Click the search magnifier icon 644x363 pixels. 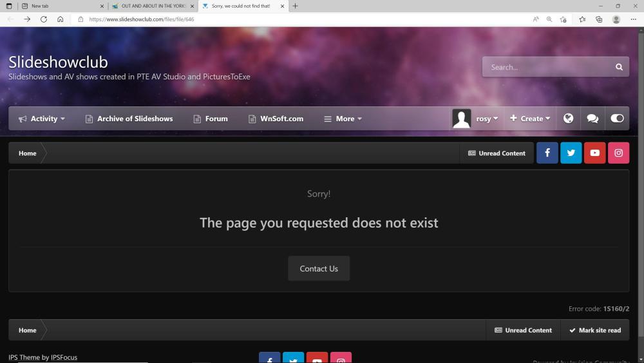[x=619, y=67]
